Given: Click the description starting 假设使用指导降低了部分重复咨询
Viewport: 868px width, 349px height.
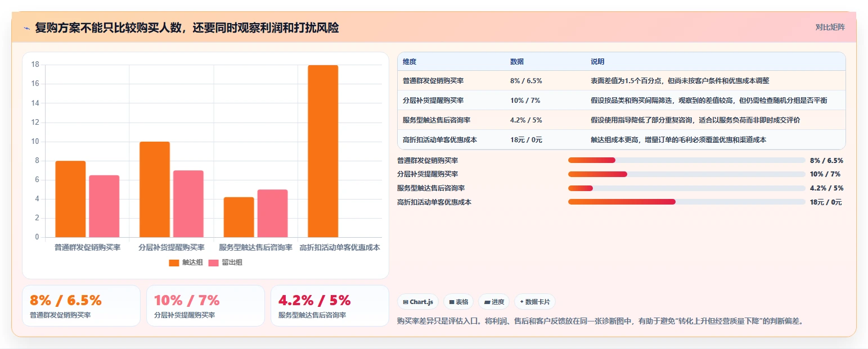Looking at the screenshot, I should click(695, 120).
